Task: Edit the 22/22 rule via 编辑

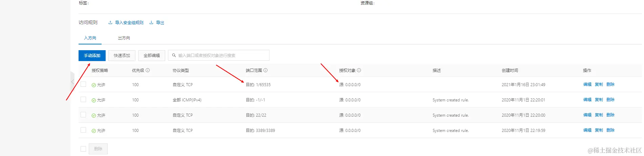Action: click(x=587, y=115)
